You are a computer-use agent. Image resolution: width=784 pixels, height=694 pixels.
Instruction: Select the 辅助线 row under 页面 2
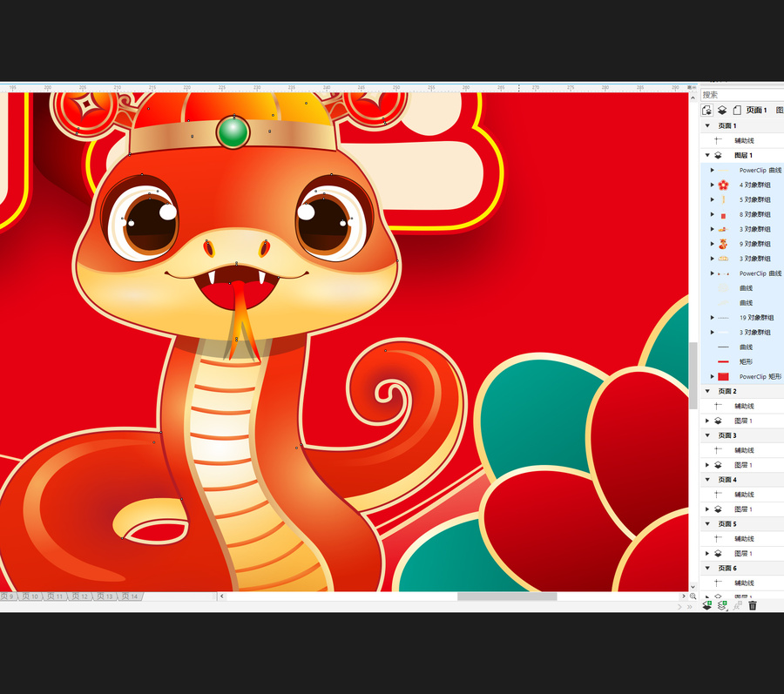pos(742,406)
